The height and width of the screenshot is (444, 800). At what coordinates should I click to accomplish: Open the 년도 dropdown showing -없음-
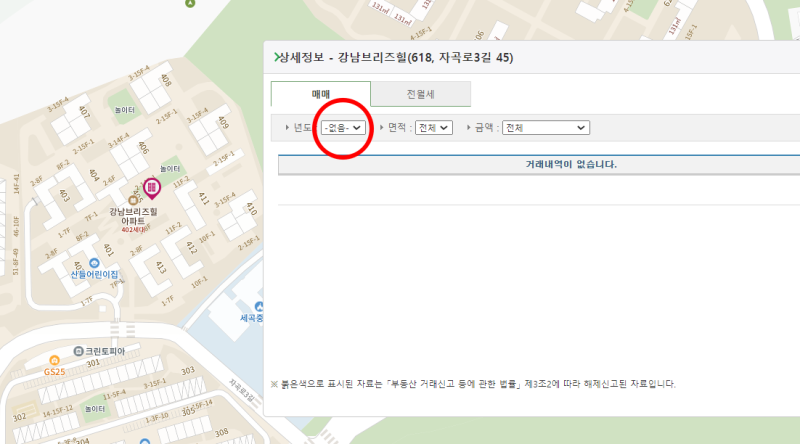343,128
